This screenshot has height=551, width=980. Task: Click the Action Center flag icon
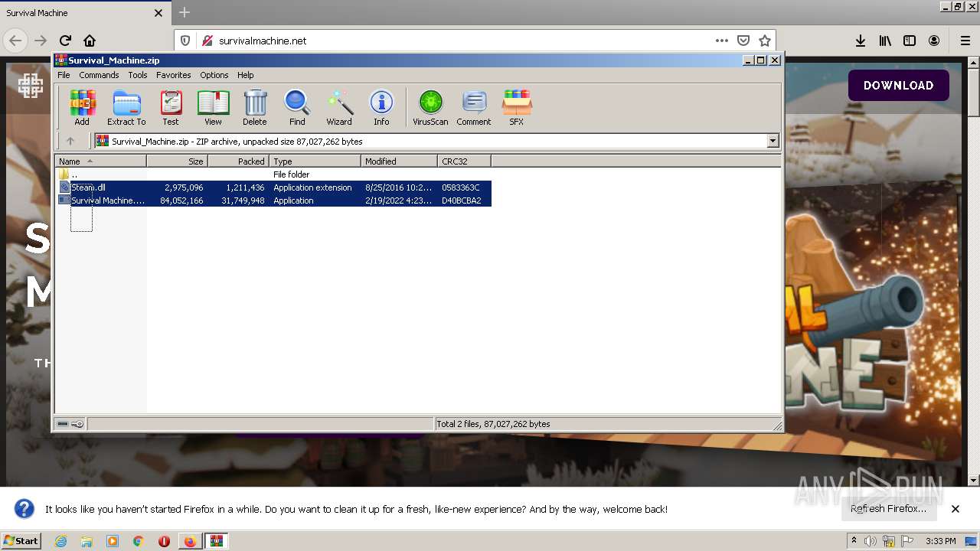point(906,541)
